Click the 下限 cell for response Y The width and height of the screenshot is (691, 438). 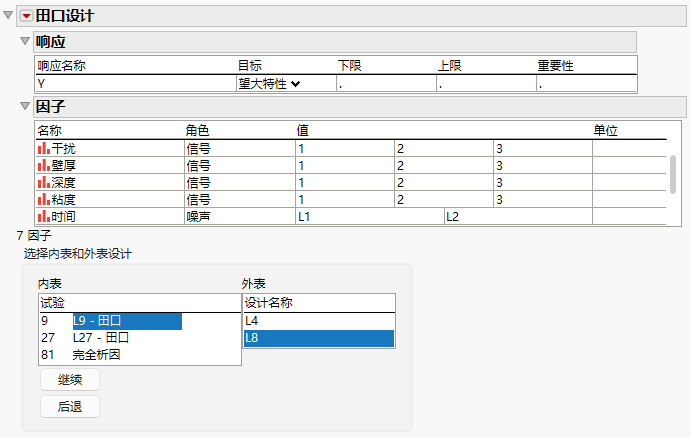[x=386, y=84]
